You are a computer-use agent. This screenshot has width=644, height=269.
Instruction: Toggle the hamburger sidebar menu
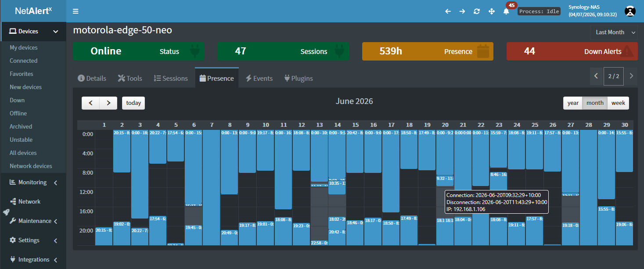(76, 11)
